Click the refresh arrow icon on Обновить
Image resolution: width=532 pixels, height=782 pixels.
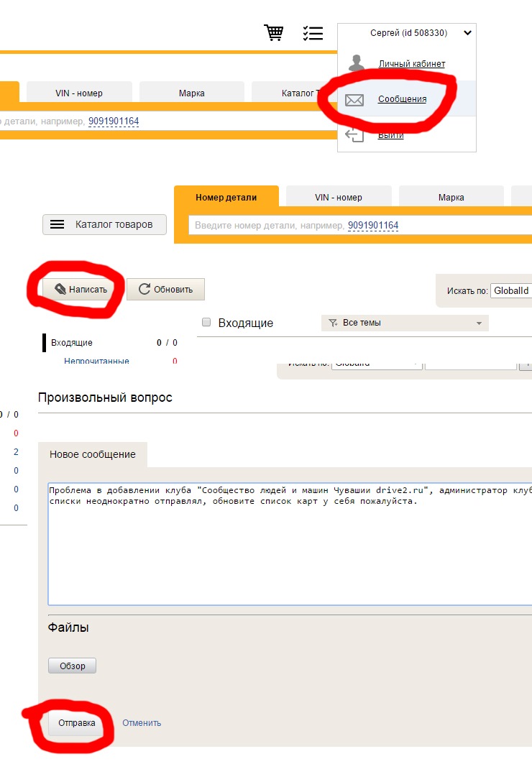[x=145, y=289]
